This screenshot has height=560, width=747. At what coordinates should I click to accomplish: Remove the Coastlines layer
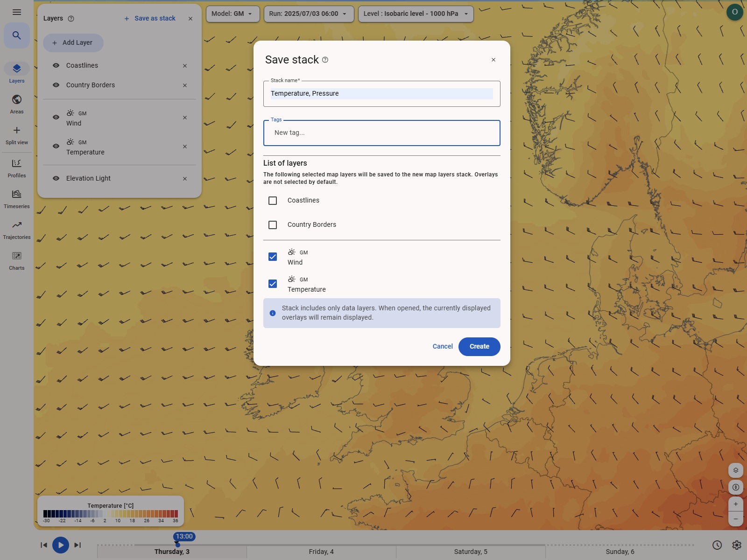[x=185, y=66]
